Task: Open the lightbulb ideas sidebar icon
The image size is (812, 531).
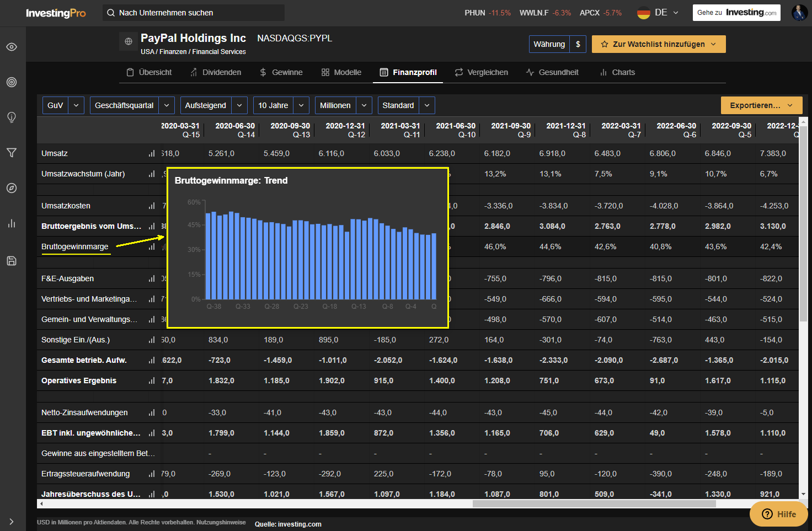Action: [x=12, y=117]
